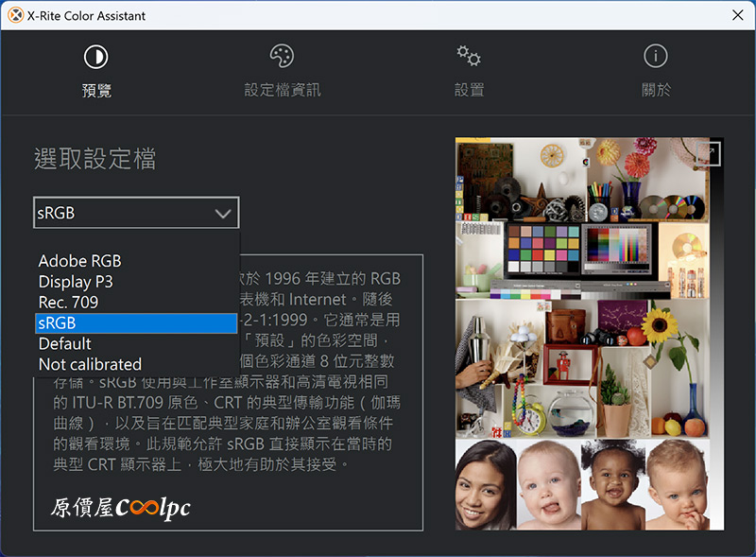
Task: Click the X-Rite app logo in title bar
Action: [15, 15]
